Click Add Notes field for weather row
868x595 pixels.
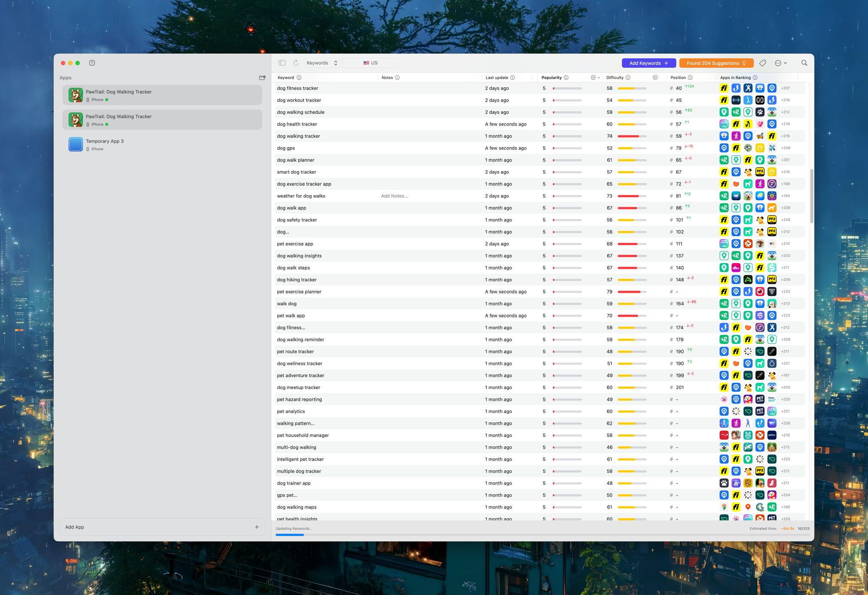coord(395,196)
